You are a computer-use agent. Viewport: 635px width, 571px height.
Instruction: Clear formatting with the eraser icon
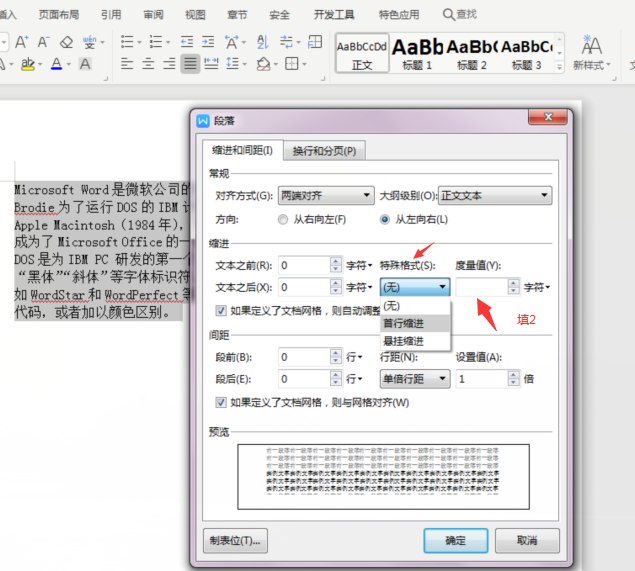[66, 42]
